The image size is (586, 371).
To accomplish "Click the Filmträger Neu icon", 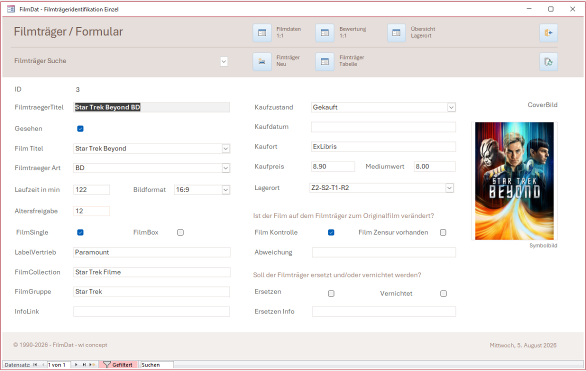I will pyautogui.click(x=262, y=62).
